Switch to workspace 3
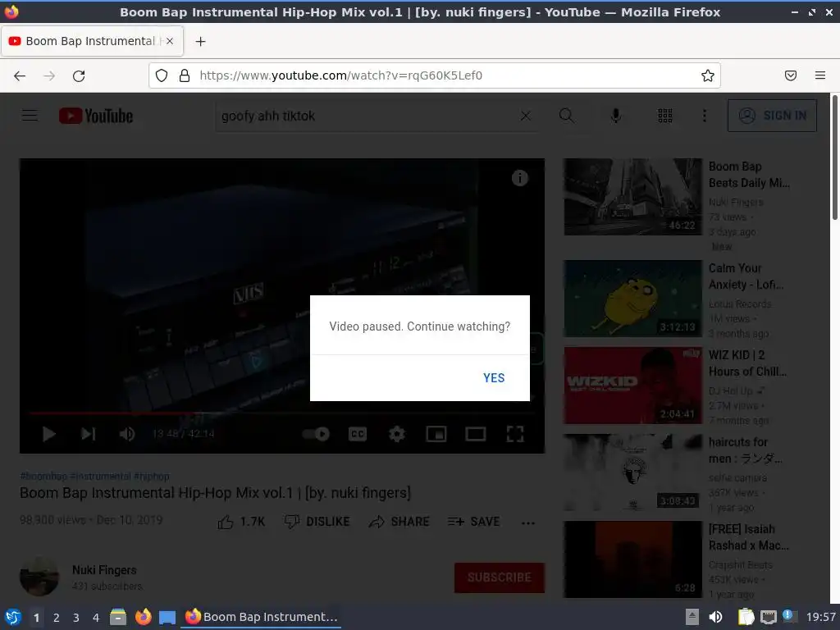840x630 pixels. click(x=76, y=618)
